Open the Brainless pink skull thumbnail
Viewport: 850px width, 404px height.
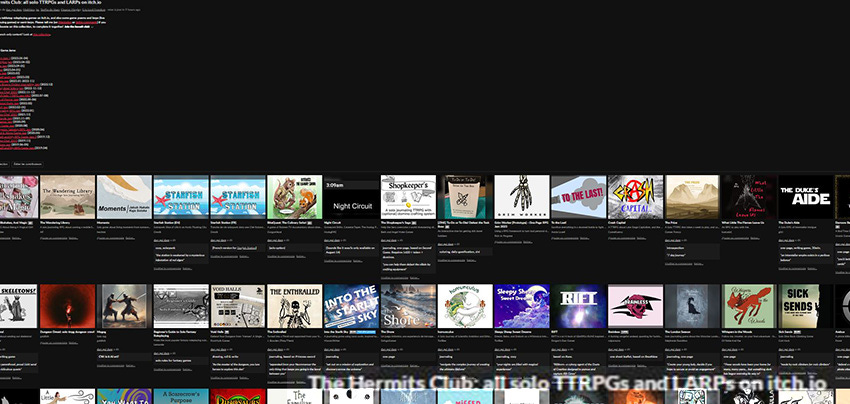click(x=635, y=306)
